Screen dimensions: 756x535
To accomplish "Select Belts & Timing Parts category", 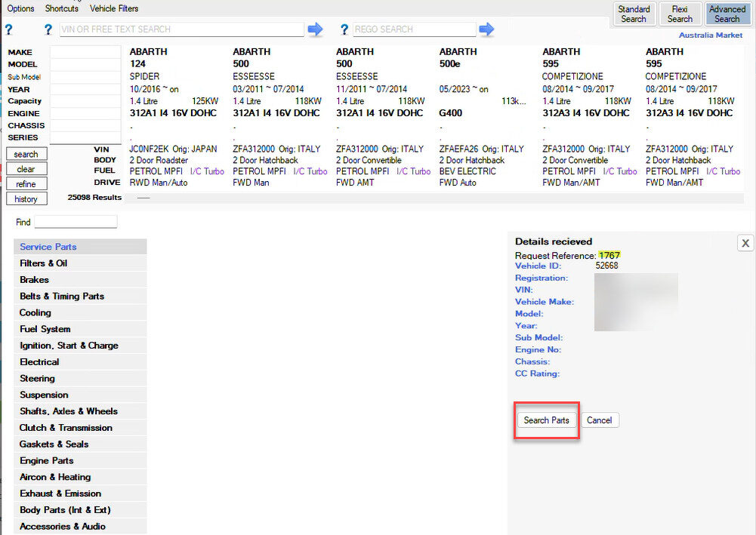I will pyautogui.click(x=81, y=296).
